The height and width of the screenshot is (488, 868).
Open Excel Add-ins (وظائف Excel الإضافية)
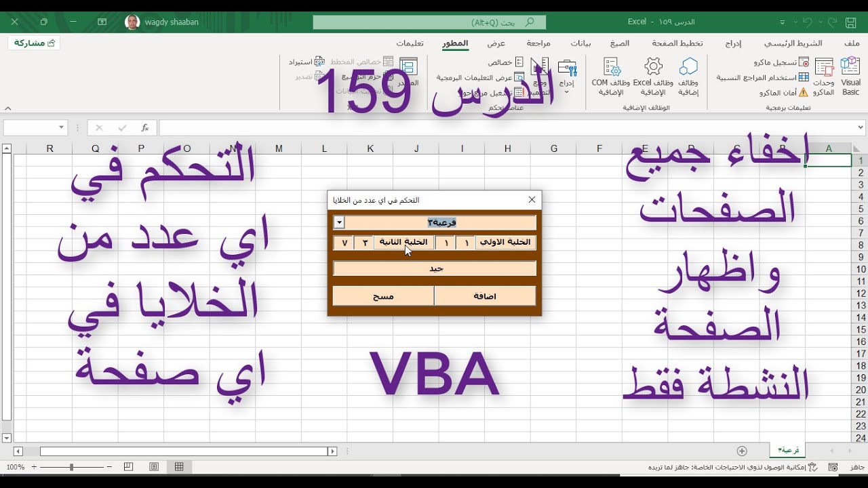(653, 76)
